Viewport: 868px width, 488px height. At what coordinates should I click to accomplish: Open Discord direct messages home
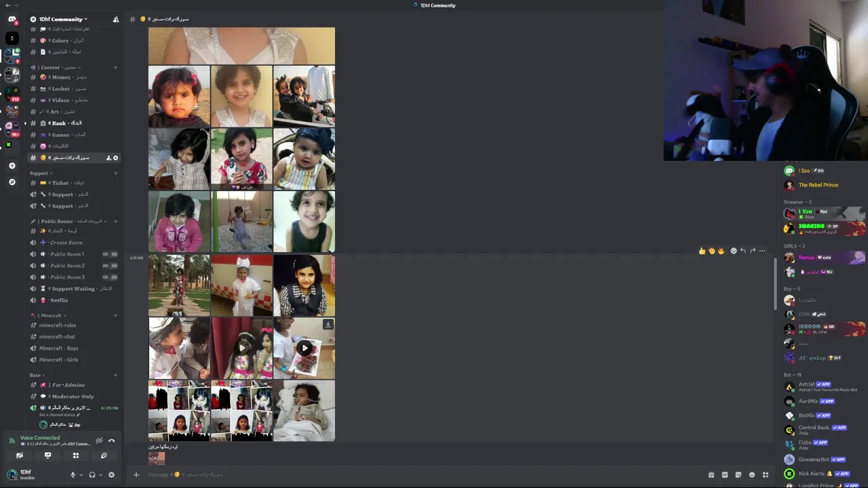[12, 19]
